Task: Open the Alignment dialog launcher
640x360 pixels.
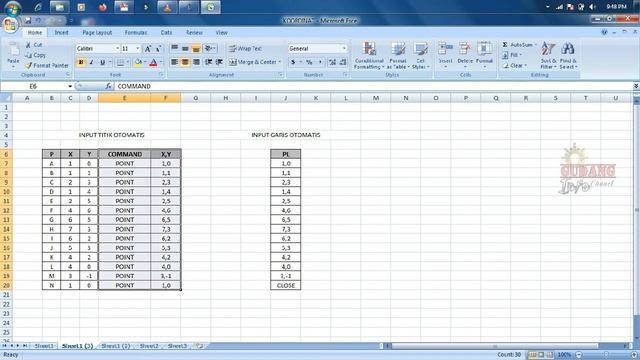Action: [280, 75]
